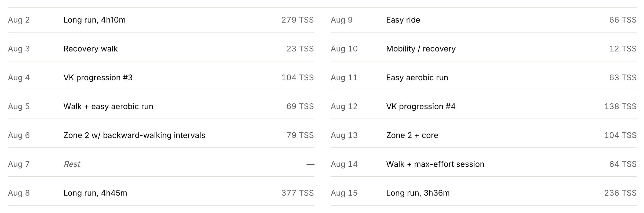Click the Aug 15 date label
The height and width of the screenshot is (213, 644).
tap(344, 193)
